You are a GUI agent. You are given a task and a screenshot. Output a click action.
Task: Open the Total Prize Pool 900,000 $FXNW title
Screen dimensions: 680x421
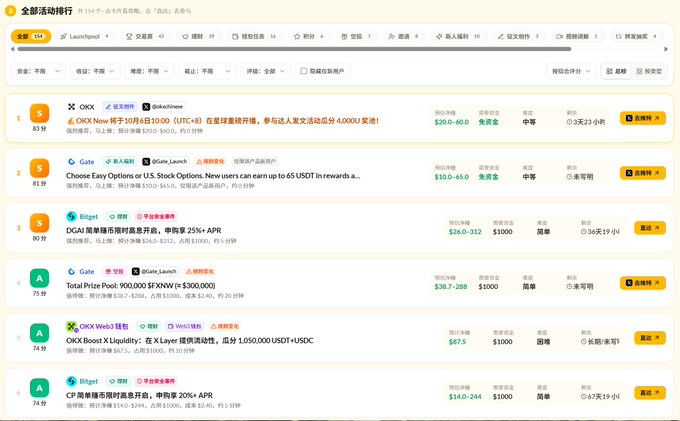tap(141, 286)
